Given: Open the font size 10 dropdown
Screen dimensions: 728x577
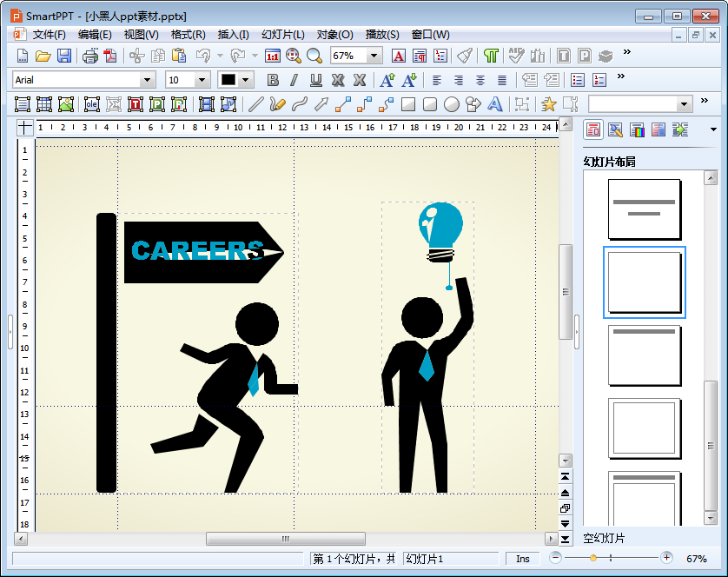Looking at the screenshot, I should (x=202, y=80).
